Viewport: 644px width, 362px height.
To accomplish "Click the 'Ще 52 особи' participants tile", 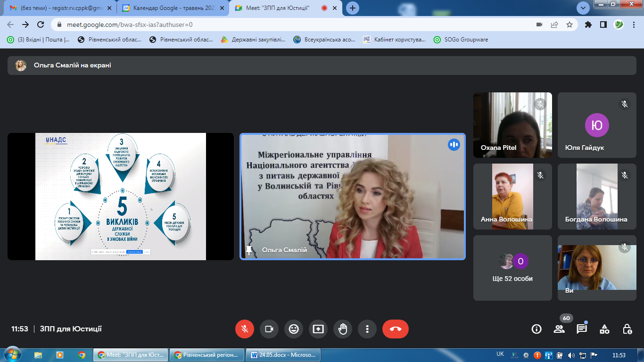I will coord(512,268).
